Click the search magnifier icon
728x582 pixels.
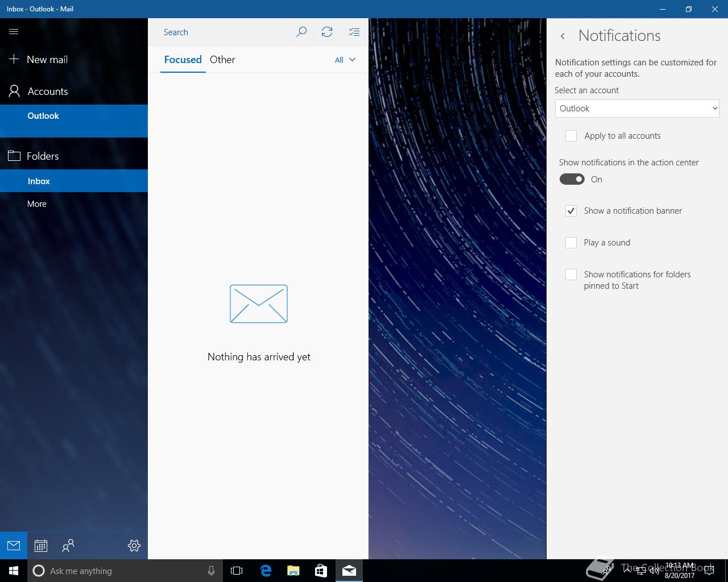[x=301, y=32]
